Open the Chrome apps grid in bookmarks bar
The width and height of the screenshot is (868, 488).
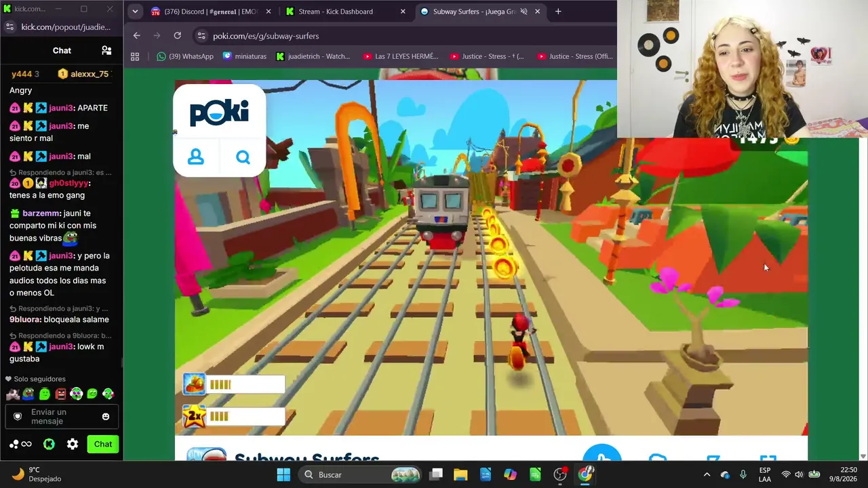[135, 56]
